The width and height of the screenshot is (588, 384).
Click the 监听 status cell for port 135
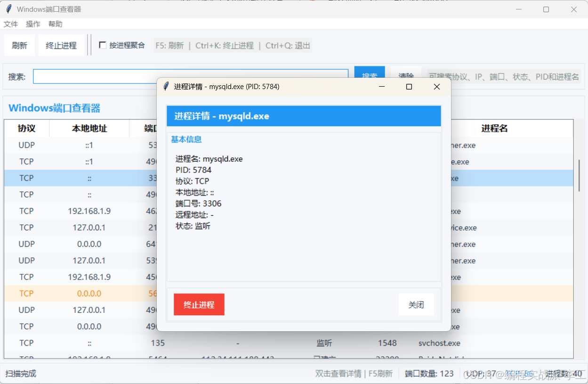point(324,343)
